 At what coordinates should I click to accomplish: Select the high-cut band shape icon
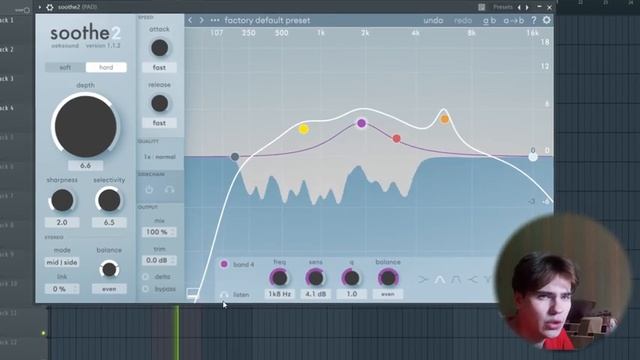pyautogui.click(x=472, y=280)
